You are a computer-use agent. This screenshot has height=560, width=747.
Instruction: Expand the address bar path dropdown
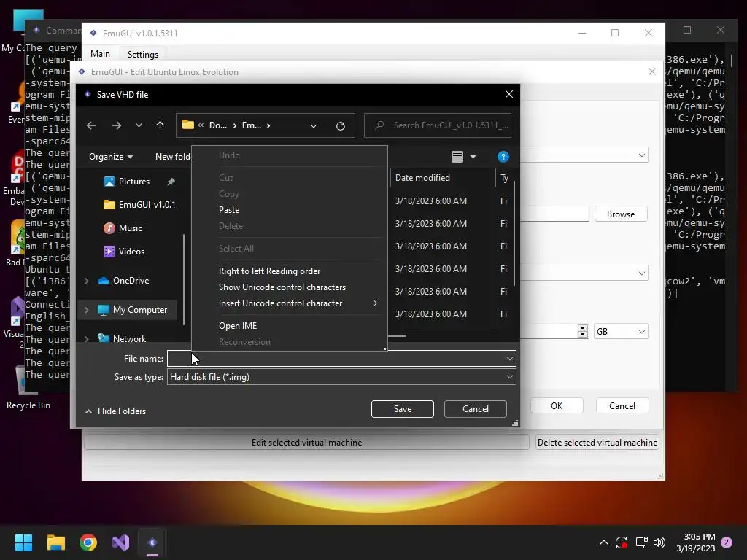click(x=314, y=126)
